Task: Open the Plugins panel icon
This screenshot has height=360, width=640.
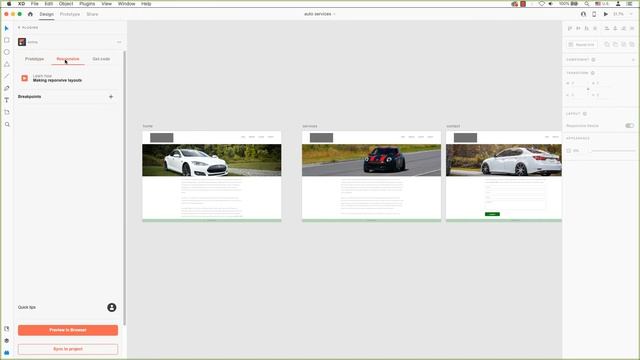Action: (x=7, y=352)
